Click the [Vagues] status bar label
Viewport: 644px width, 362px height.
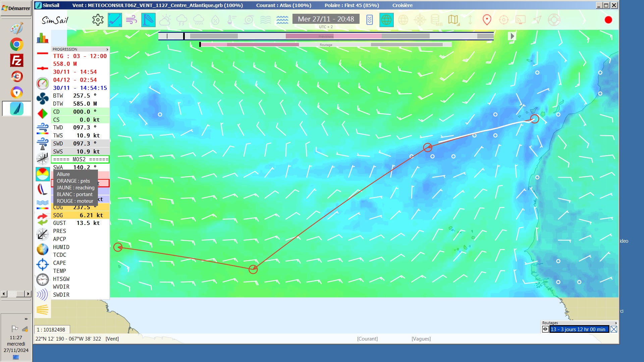(421, 339)
